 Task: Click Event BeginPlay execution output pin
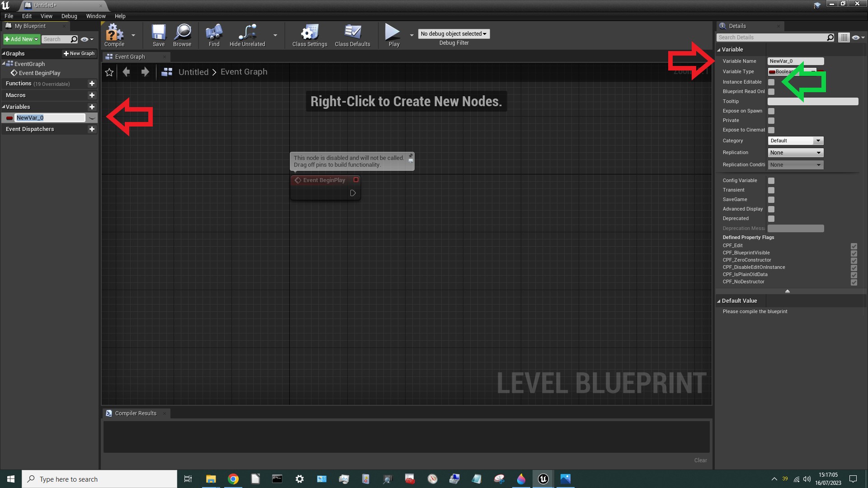(x=353, y=193)
